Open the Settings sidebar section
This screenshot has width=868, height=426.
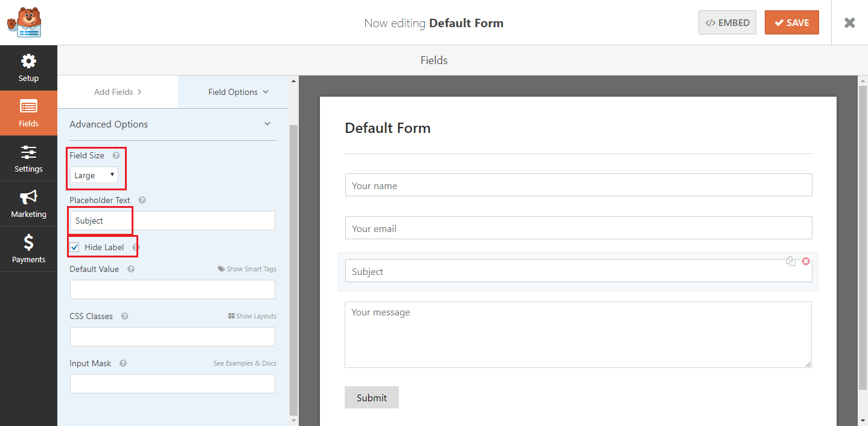tap(28, 158)
